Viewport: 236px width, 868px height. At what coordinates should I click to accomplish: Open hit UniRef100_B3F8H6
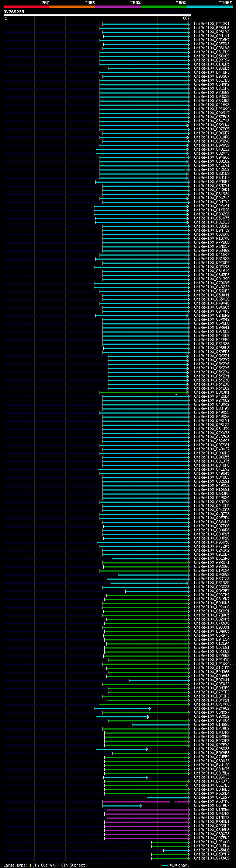212,465
